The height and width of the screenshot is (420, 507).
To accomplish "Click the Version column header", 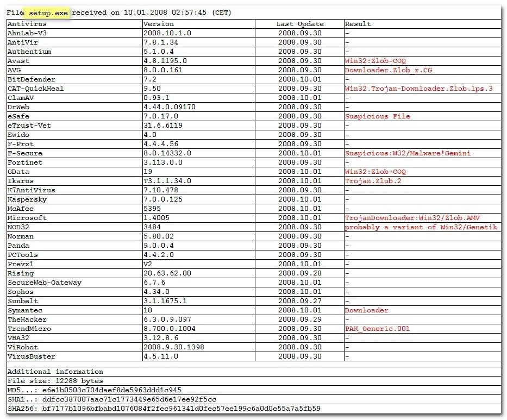I will (x=159, y=24).
